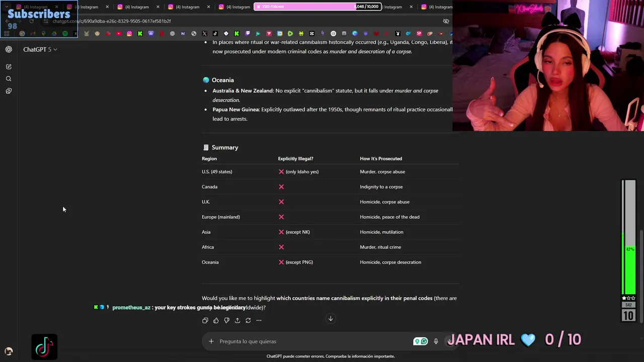The height and width of the screenshot is (362, 644).
Task: Give the response a thumbs up
Action: (216, 320)
